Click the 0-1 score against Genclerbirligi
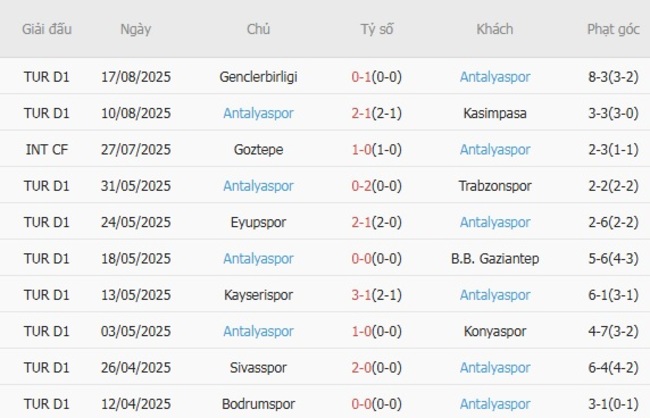Image resolution: width=650 pixels, height=418 pixels. (364, 76)
